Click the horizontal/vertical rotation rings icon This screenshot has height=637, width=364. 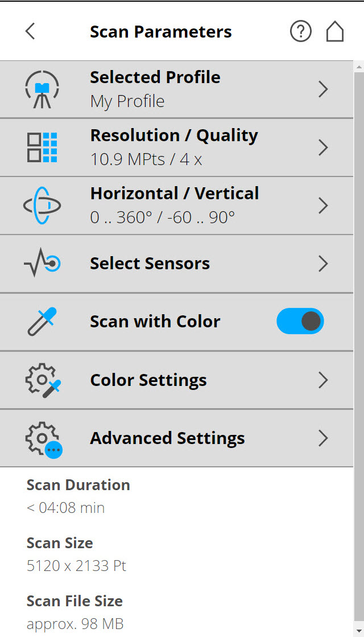tap(42, 206)
